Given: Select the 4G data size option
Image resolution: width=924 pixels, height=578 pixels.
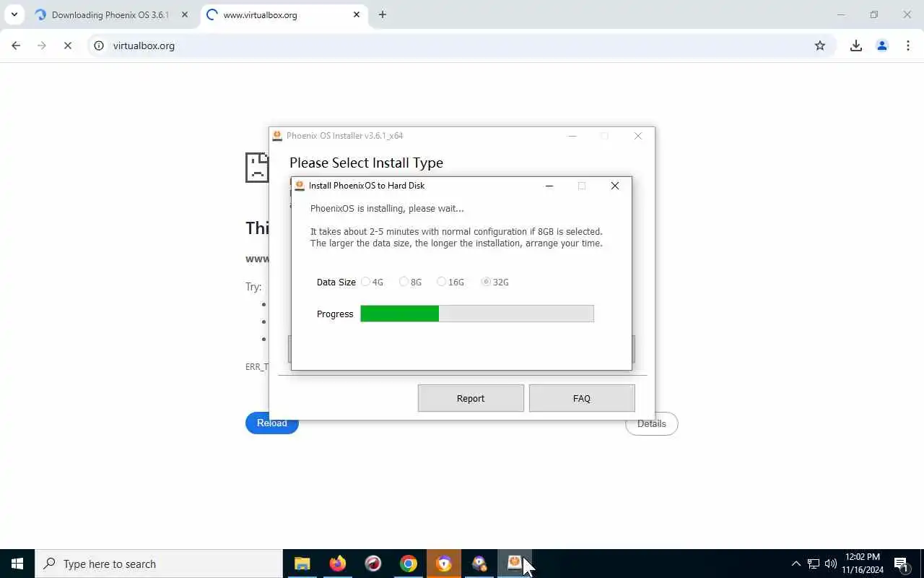Looking at the screenshot, I should click(372, 282).
